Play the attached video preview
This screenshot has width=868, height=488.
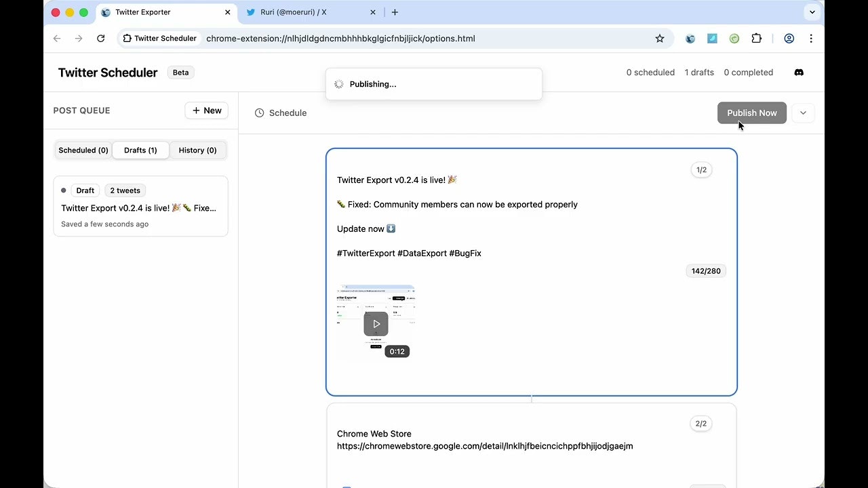point(376,324)
